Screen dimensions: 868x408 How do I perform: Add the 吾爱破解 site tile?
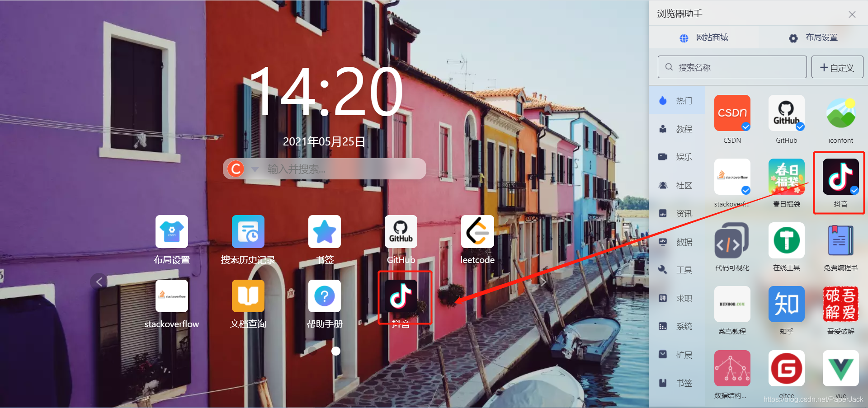(x=841, y=304)
